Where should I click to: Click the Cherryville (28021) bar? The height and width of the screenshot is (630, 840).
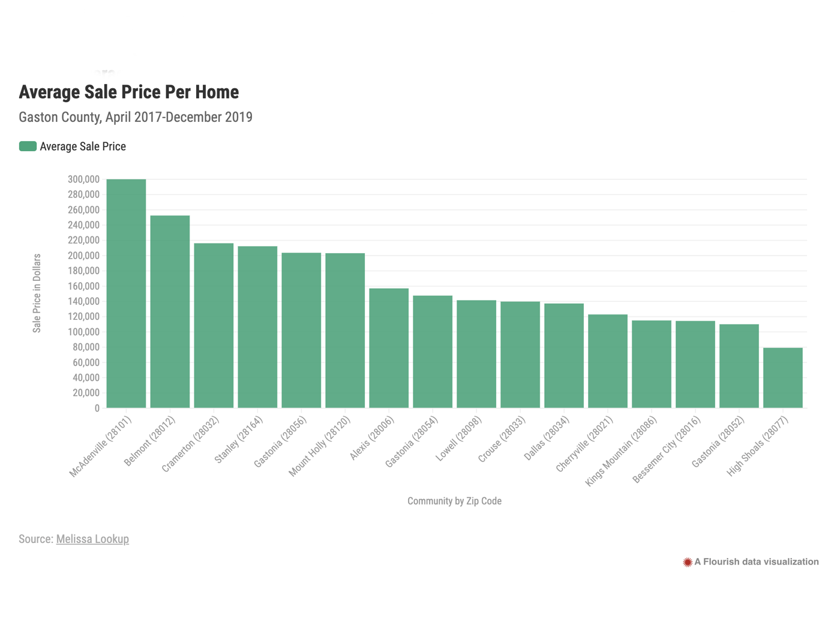click(x=608, y=361)
